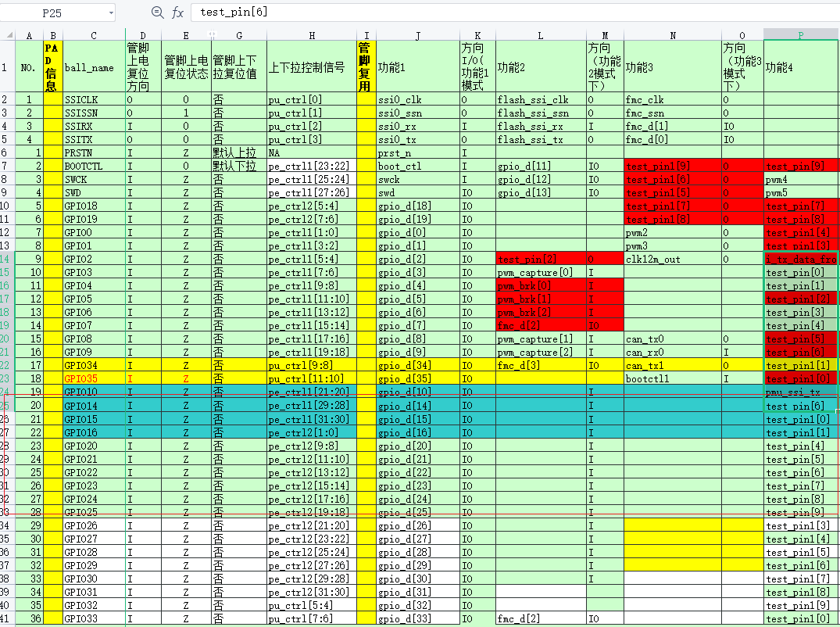Select the 默认下拉 cell
840x627 pixels.
coord(239,166)
